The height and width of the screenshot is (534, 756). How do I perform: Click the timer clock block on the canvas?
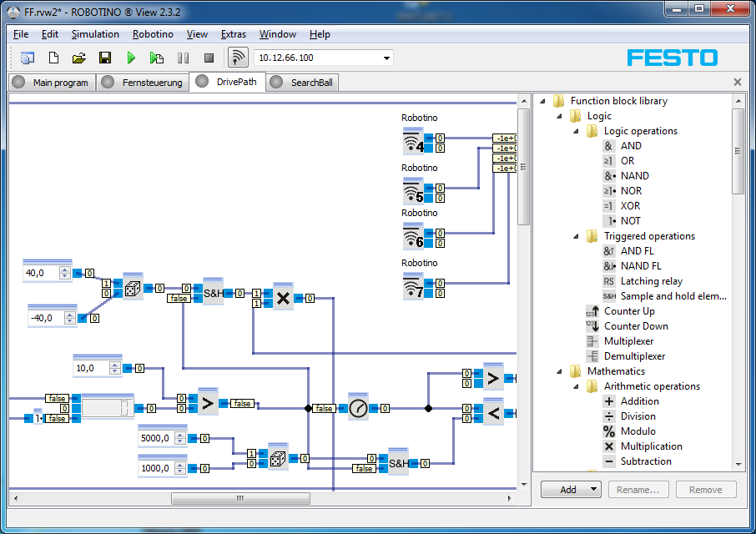coord(358,408)
